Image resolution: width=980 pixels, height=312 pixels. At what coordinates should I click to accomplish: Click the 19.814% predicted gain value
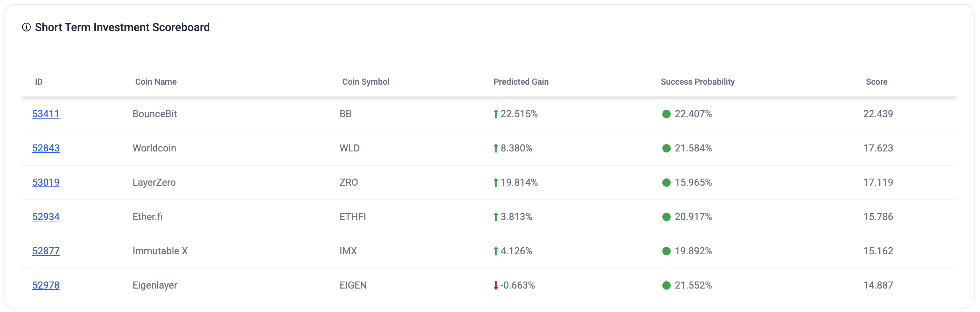(519, 183)
